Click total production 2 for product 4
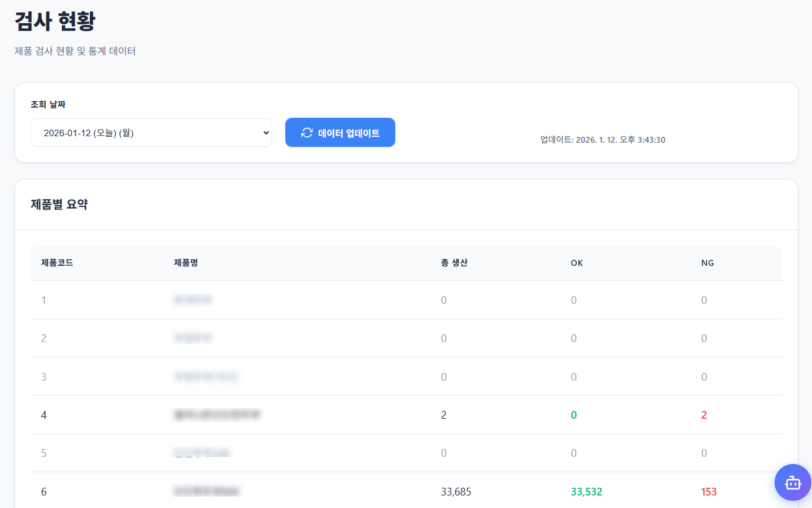This screenshot has width=812, height=508. coord(443,415)
